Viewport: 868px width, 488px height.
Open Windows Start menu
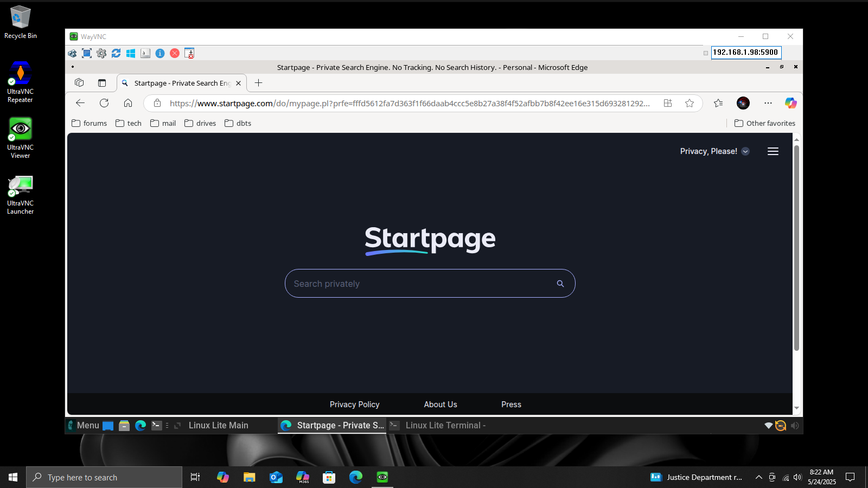pos(13,477)
